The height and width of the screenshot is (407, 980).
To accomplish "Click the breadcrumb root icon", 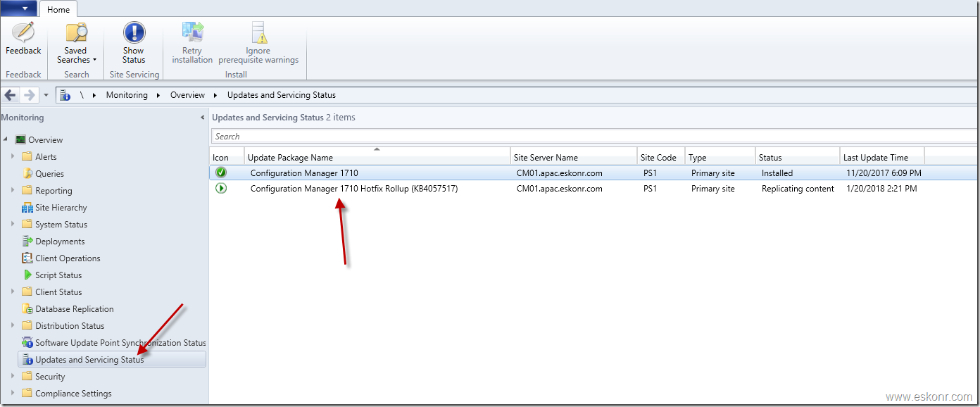I will click(x=65, y=95).
